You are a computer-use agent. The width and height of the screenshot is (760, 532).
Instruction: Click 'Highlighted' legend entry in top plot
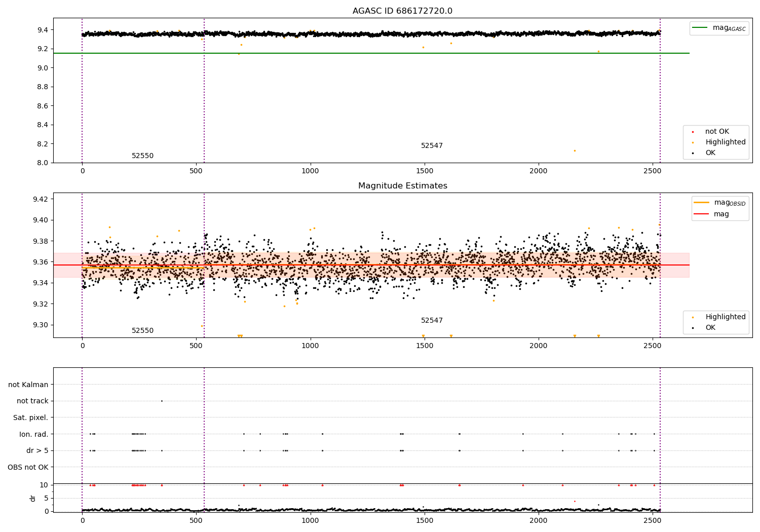pyautogui.click(x=726, y=142)
